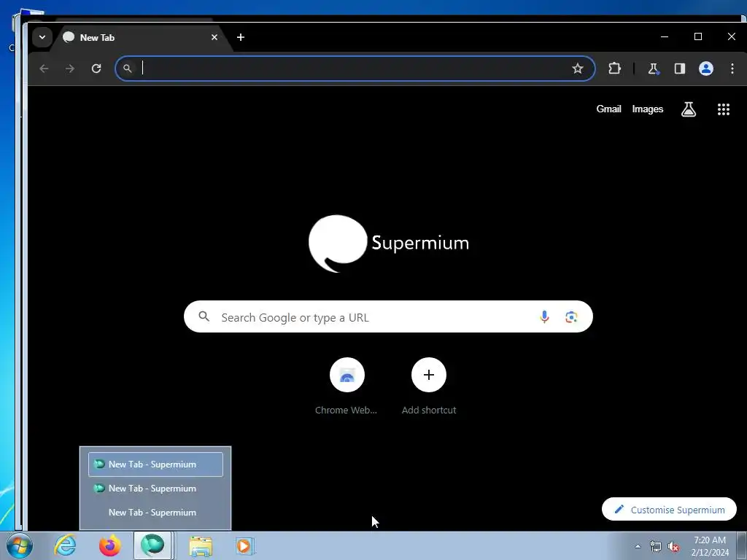Select third New Tab - Supermium entry without icon

coord(156,513)
